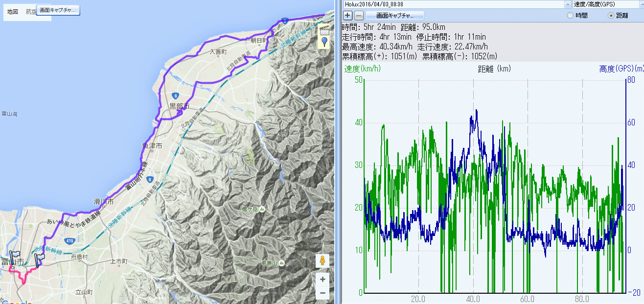Click the elevation peak on the graph
This screenshot has height=304, width=644.
tap(476, 111)
